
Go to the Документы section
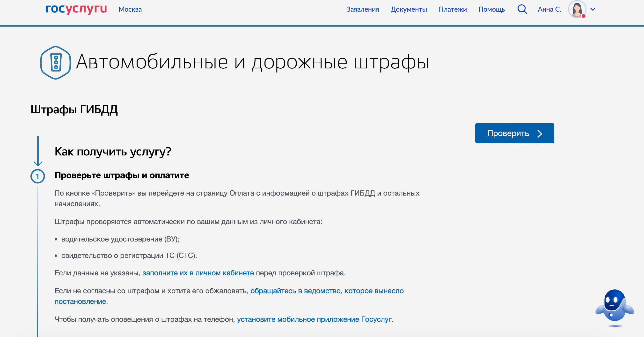(409, 9)
